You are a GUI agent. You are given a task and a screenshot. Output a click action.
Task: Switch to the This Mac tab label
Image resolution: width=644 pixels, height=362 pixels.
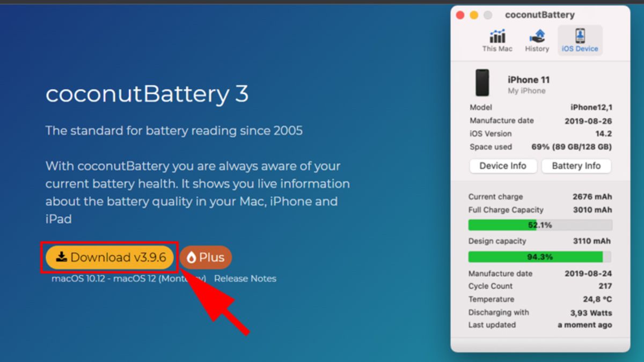point(497,49)
